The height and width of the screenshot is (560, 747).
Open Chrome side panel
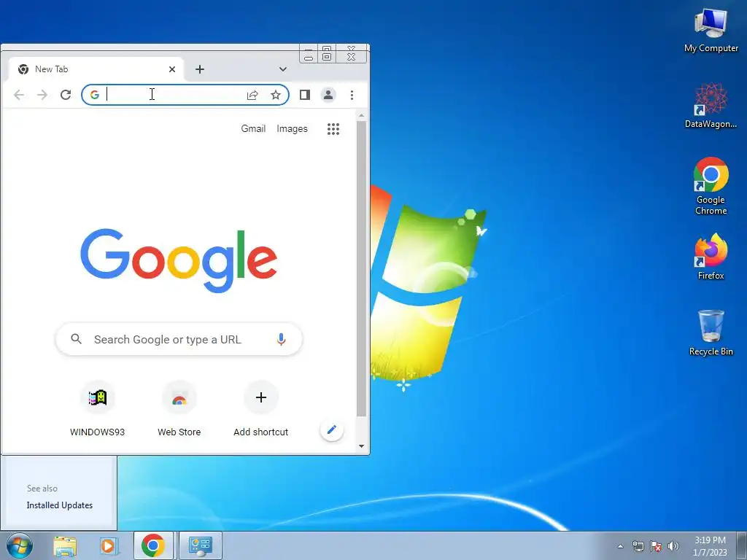tap(305, 95)
